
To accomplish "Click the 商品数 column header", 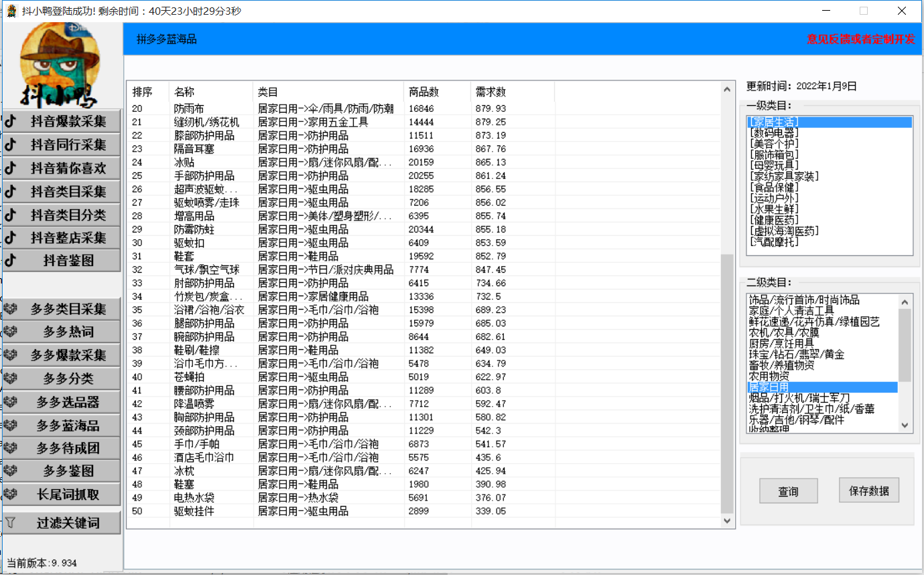I will [423, 92].
